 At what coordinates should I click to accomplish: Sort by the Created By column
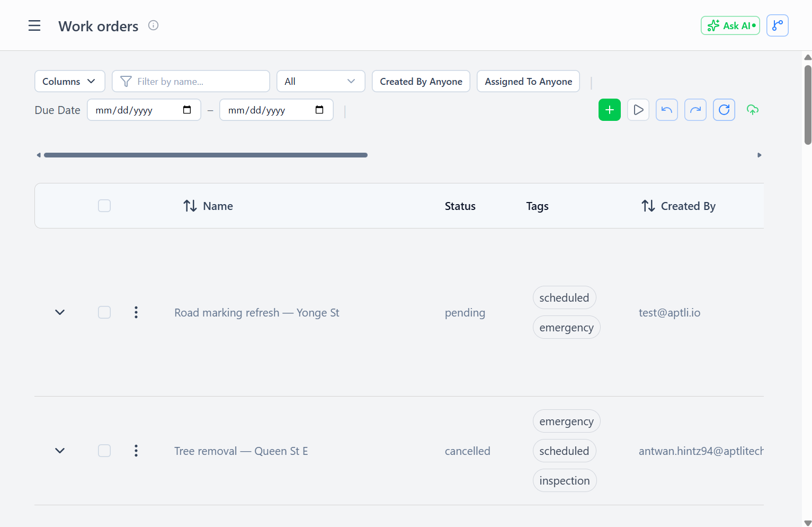(x=678, y=206)
